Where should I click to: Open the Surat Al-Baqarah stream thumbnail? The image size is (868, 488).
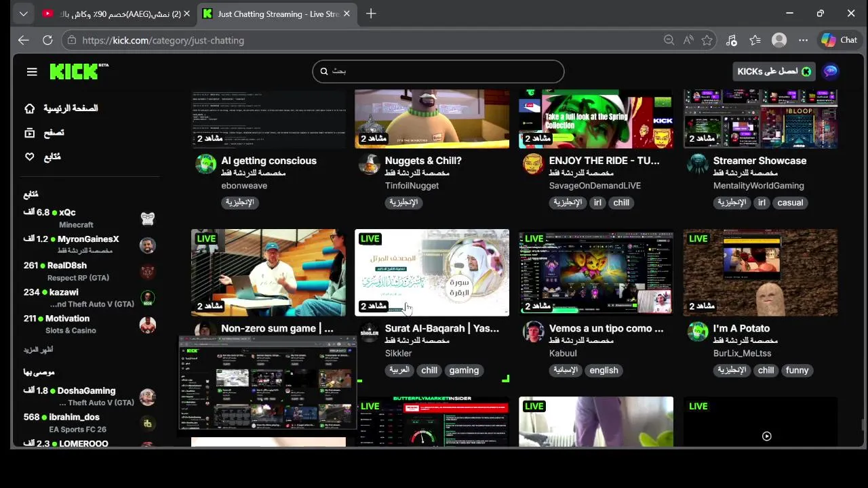tap(432, 272)
